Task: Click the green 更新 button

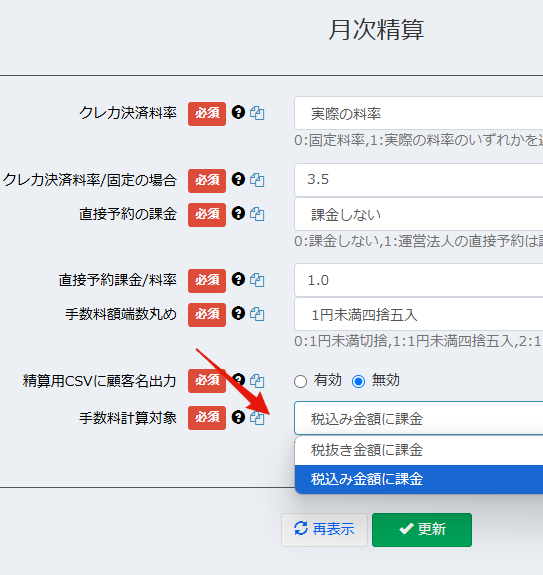Action: 422,530
